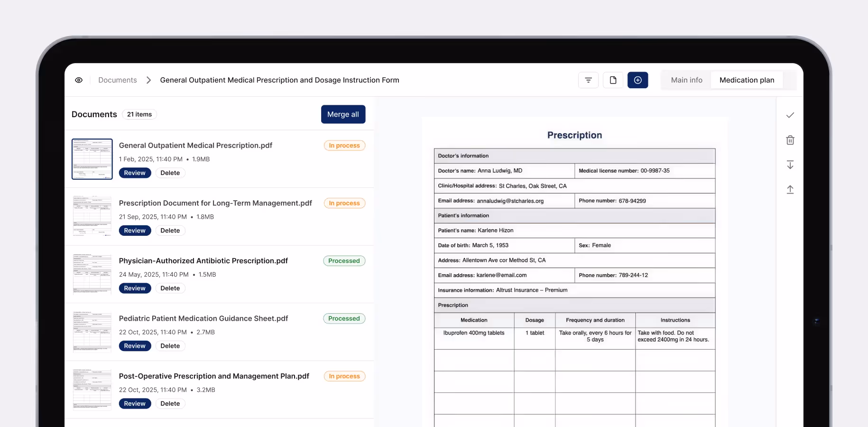Click Sex: Female cell
This screenshot has height=427, width=868.
pyautogui.click(x=645, y=245)
